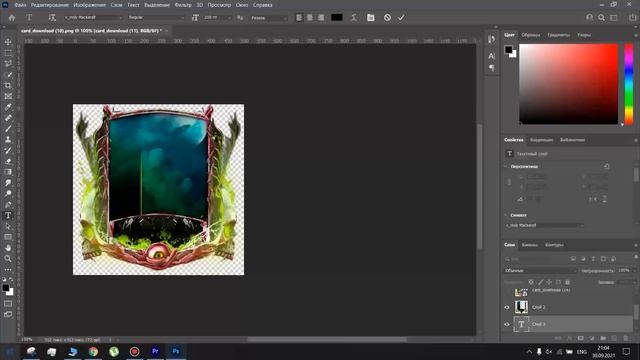Image resolution: width=640 pixels, height=360 pixels.
Task: Toggle the Character and Paragraph panels
Action: [x=371, y=18]
